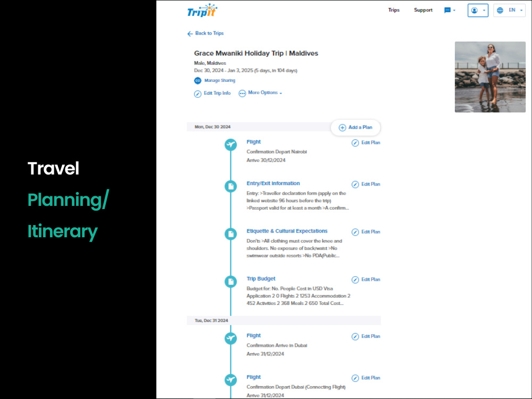Viewport: 532px width, 399px height.
Task: Click the trip title Grace Mwaniki Holiday Trip
Action: click(256, 53)
